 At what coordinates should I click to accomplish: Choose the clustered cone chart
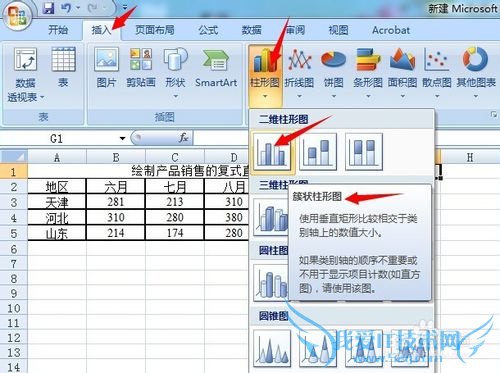272,348
